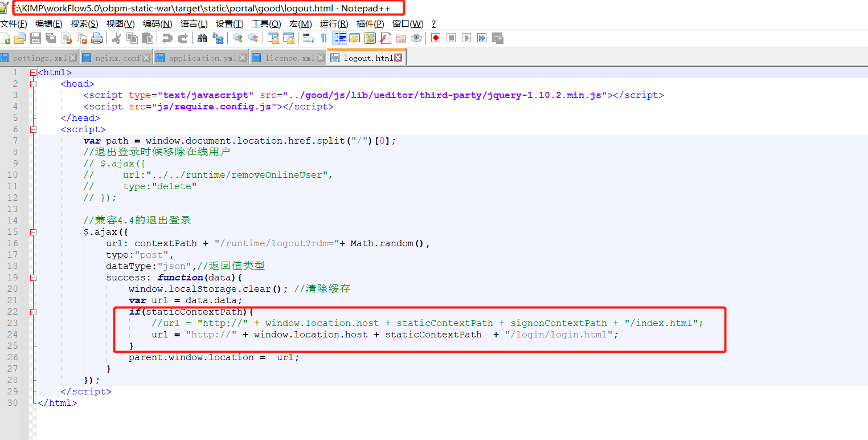Click the Paste clipboard icon
Image resolution: width=868 pixels, height=440 pixels.
[148, 38]
